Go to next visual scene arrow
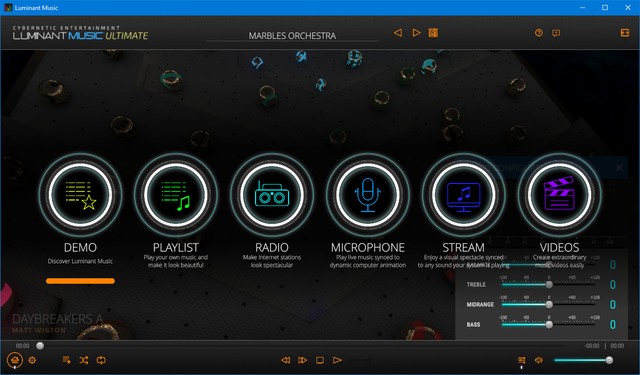Image resolution: width=640 pixels, height=375 pixels. coord(416,33)
